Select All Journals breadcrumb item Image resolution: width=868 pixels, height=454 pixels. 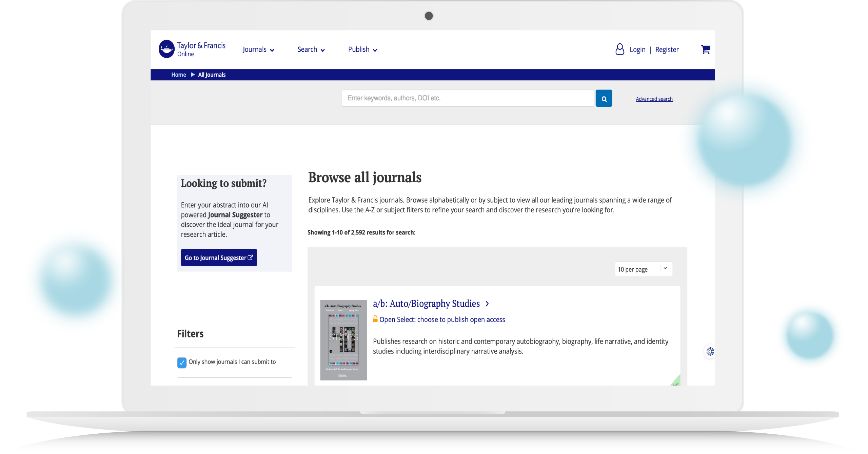[x=212, y=75]
